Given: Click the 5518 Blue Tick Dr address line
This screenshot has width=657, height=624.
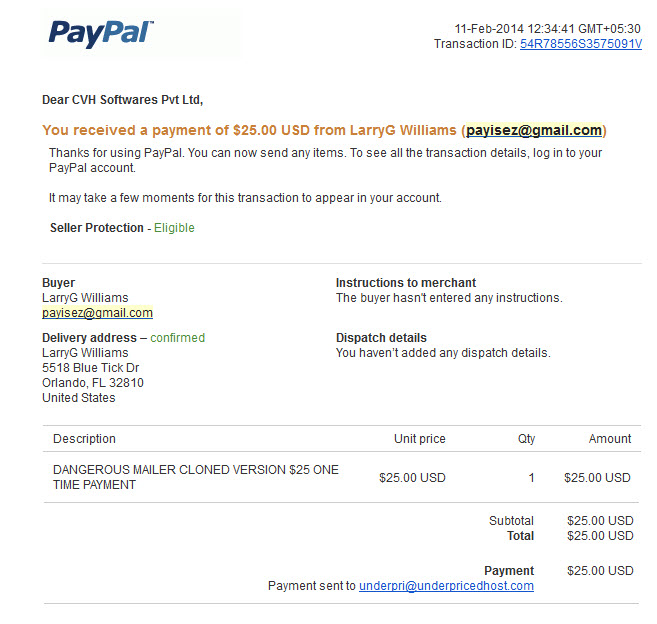Looking at the screenshot, I should [91, 368].
